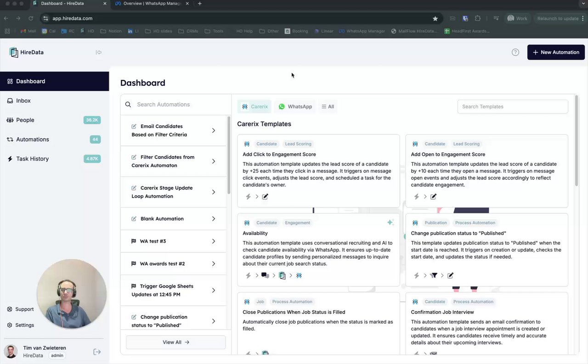588x364 pixels.
Task: Open Inbox in the sidebar
Action: pos(54,101)
